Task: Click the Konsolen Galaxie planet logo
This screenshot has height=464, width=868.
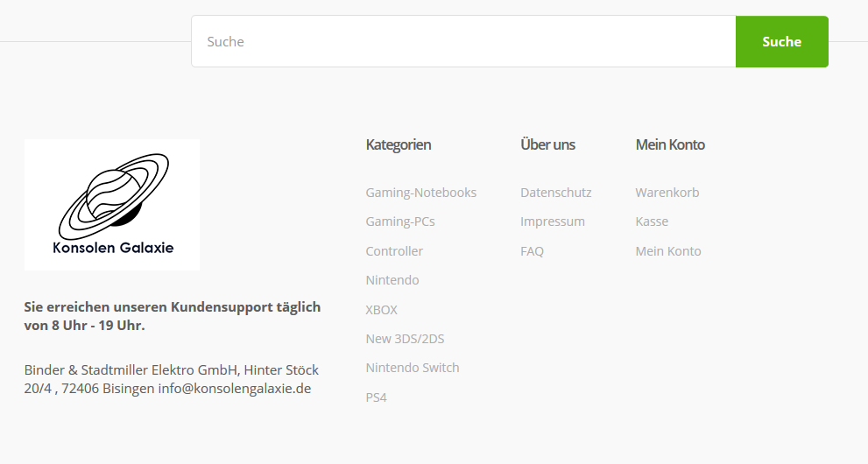Action: tap(112, 205)
